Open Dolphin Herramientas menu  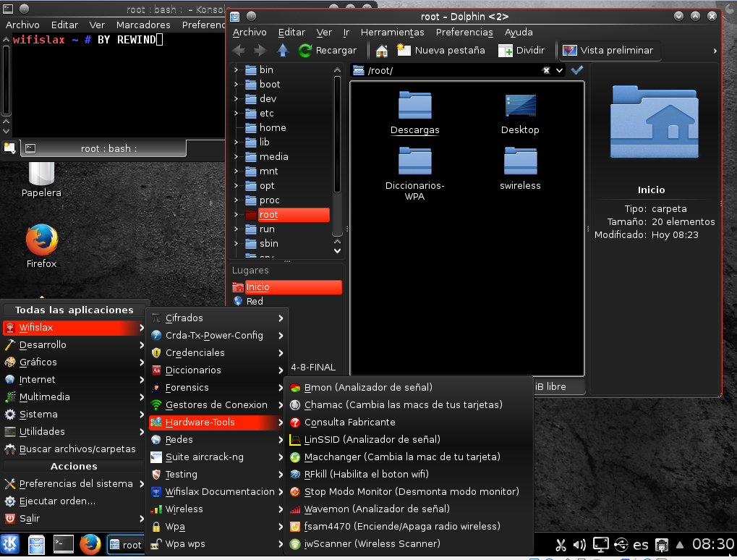392,32
